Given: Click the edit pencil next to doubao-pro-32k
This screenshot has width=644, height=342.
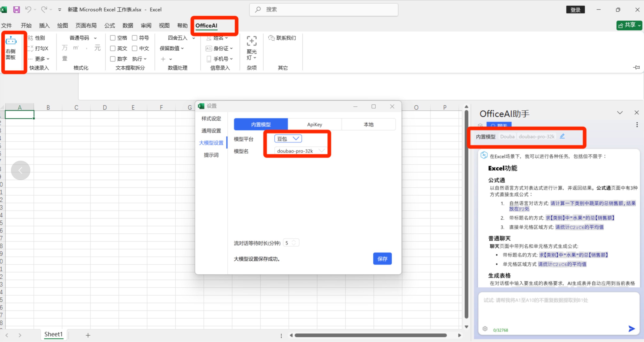Looking at the screenshot, I should coord(562,136).
